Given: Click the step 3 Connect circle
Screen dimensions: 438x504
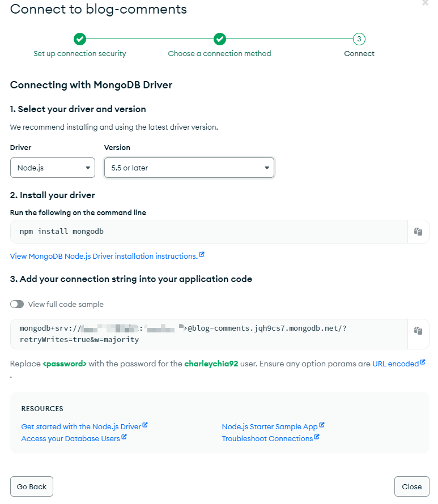Looking at the screenshot, I should tap(359, 39).
